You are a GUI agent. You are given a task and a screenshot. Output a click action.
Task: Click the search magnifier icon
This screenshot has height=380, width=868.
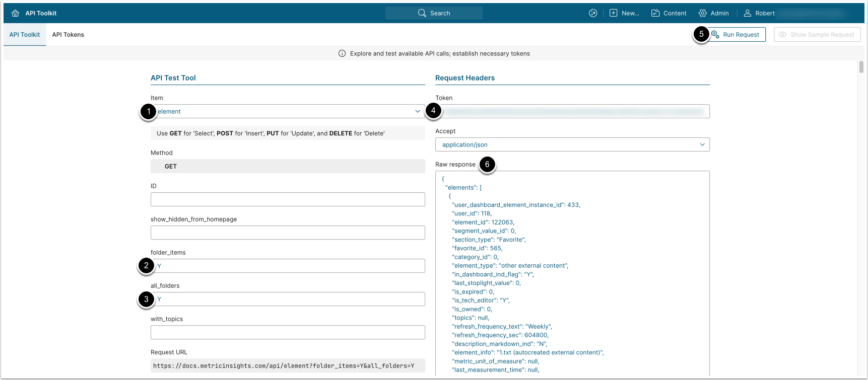[x=422, y=13]
